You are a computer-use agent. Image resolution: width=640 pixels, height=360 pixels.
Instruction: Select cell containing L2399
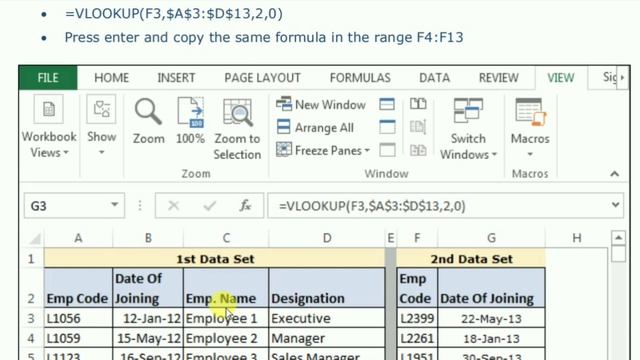pos(417,318)
